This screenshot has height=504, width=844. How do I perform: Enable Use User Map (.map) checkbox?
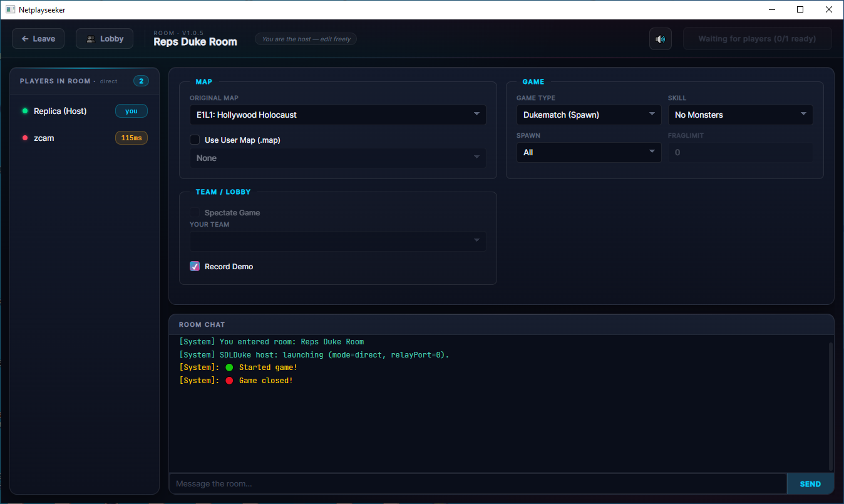[x=195, y=140]
